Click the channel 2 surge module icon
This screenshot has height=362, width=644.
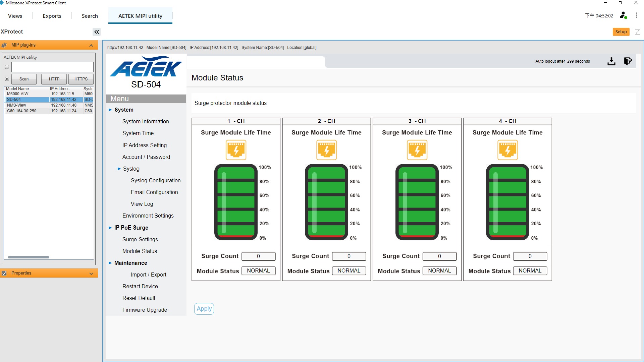point(327,150)
